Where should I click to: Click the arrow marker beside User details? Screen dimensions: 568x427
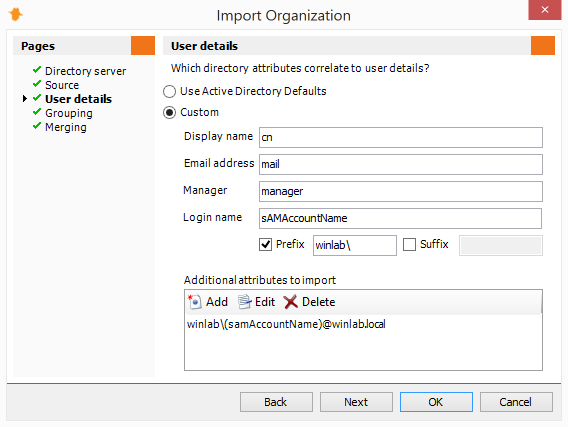[x=25, y=99]
